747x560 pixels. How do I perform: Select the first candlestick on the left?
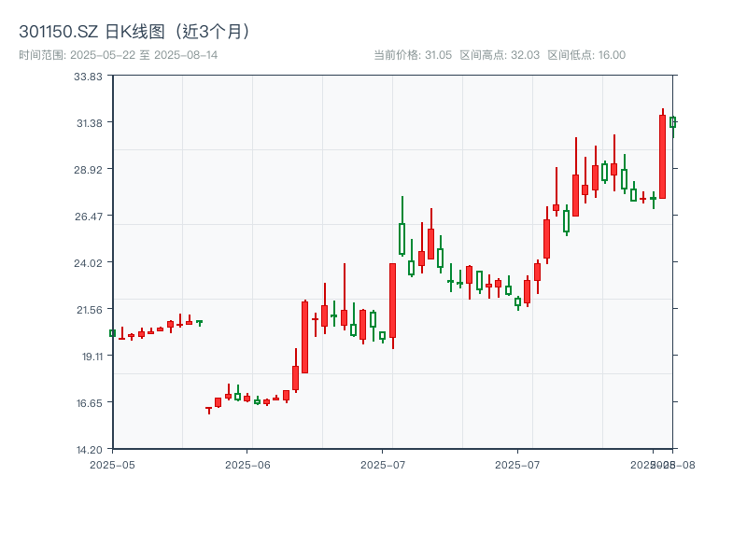pos(112,334)
